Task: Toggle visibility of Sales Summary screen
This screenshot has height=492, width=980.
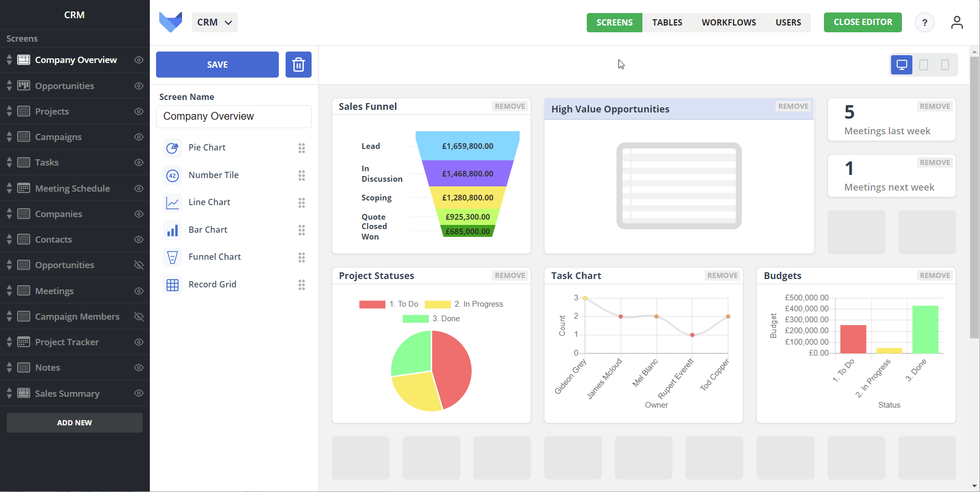Action: coord(139,393)
